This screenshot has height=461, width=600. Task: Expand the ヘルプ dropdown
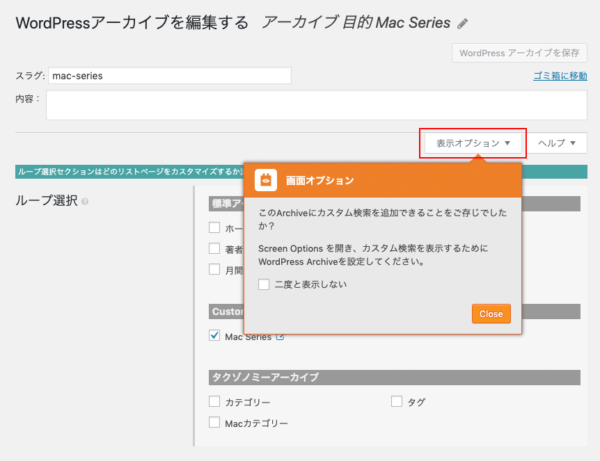click(x=557, y=143)
